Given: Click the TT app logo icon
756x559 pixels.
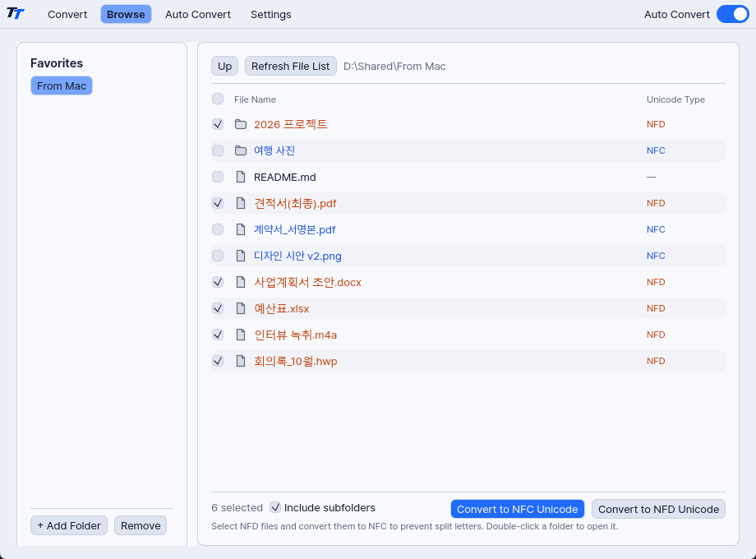Looking at the screenshot, I should click(16, 13).
